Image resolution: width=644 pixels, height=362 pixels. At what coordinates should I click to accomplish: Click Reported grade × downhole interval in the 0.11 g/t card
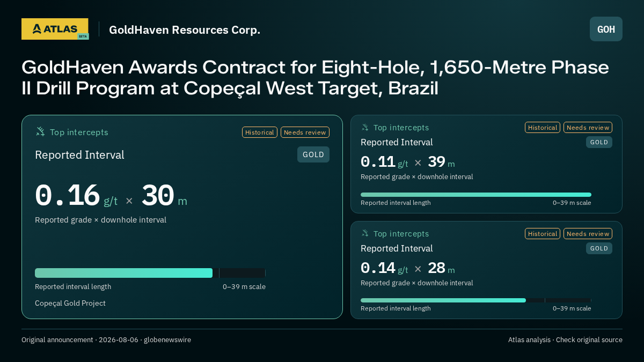(417, 176)
